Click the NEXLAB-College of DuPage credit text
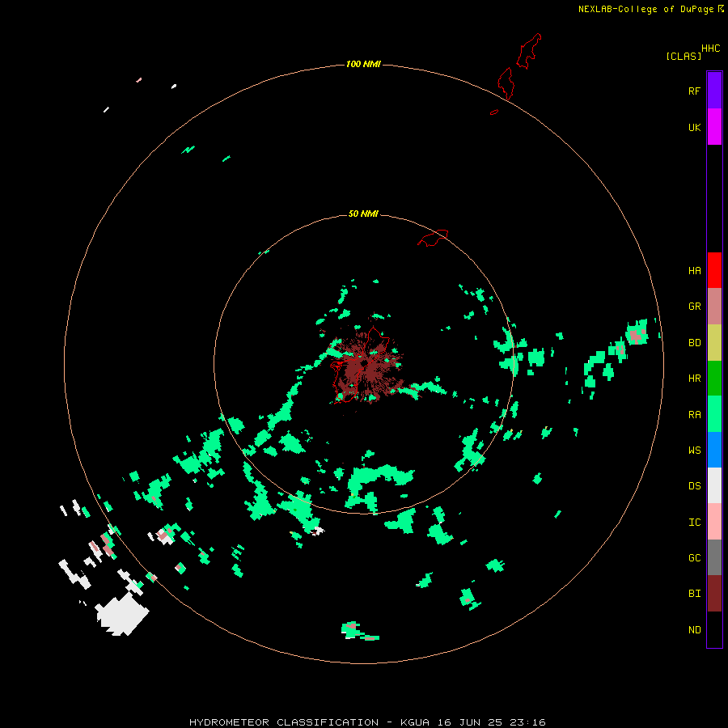The image size is (728, 728). [645, 9]
